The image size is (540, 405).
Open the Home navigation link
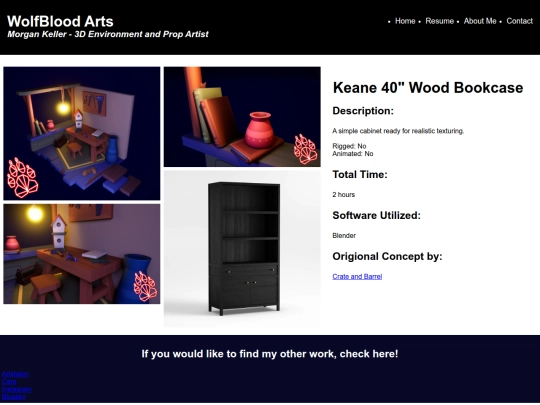(x=405, y=21)
